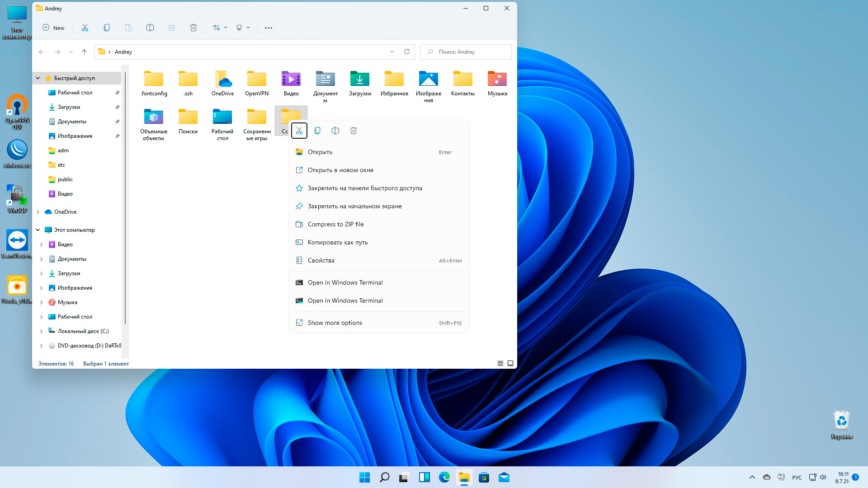The height and width of the screenshot is (488, 868).
Task: Switch to details list view icon
Action: 500,363
